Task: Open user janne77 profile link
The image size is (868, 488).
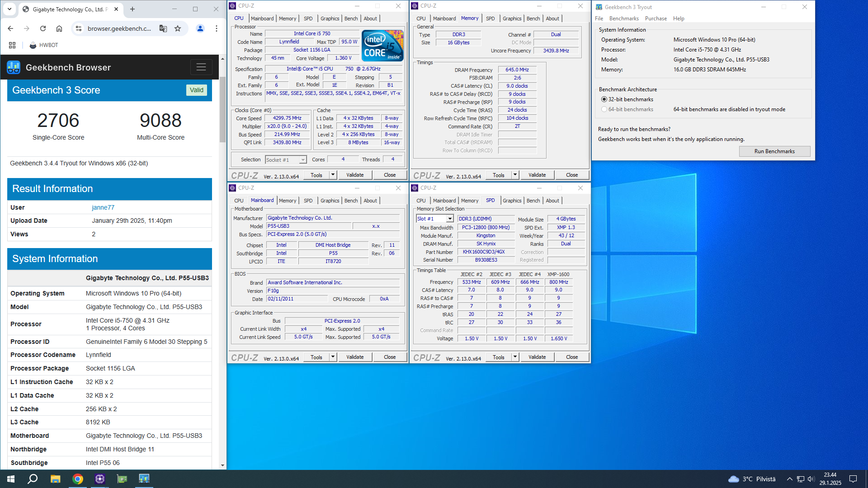Action: [103, 207]
